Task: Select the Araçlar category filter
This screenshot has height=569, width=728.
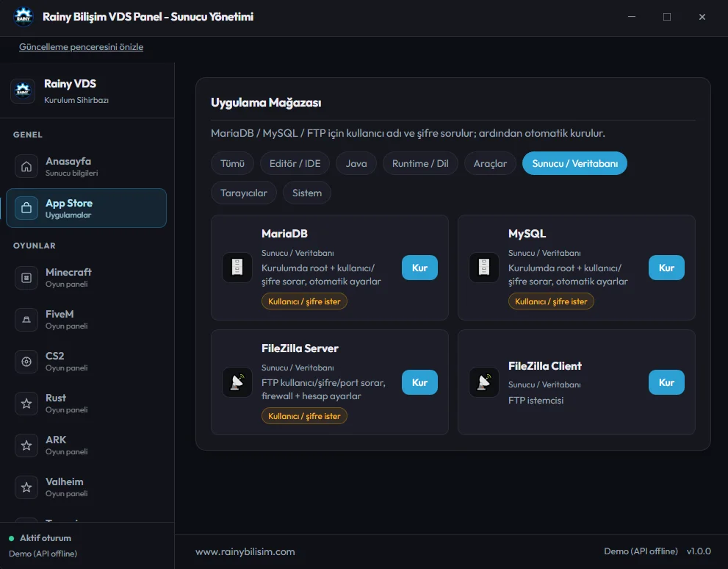Action: click(x=490, y=163)
